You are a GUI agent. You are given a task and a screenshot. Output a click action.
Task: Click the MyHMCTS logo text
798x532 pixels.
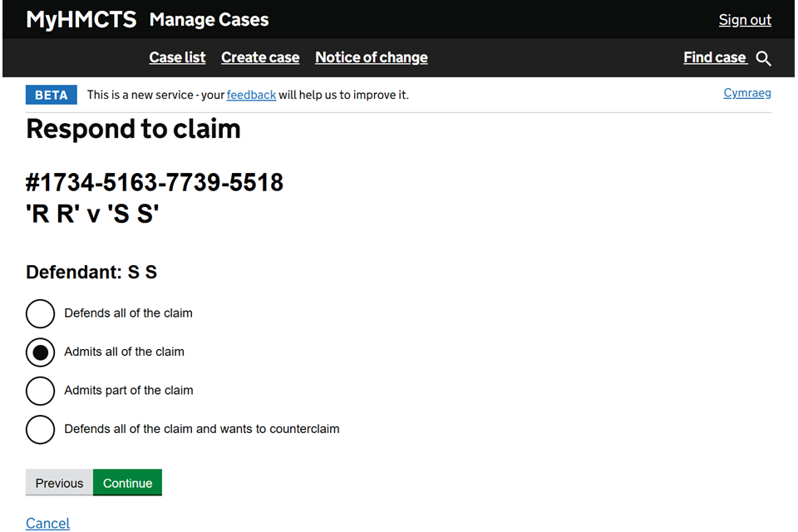(81, 20)
